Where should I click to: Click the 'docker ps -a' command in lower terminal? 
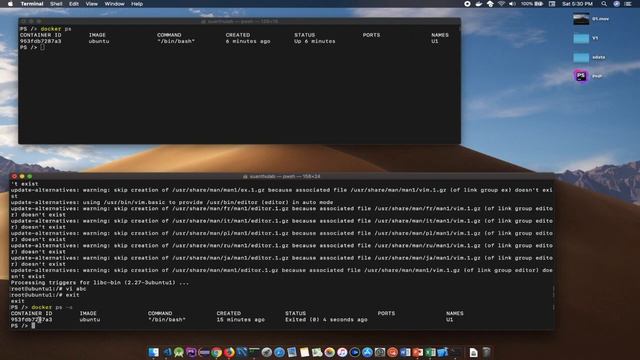pyautogui.click(x=52, y=307)
